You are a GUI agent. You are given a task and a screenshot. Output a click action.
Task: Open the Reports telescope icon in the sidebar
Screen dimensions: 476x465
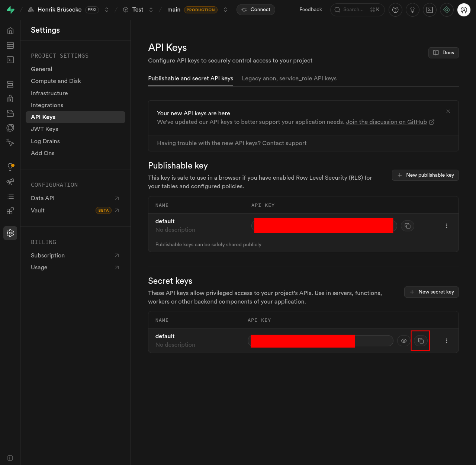click(10, 182)
